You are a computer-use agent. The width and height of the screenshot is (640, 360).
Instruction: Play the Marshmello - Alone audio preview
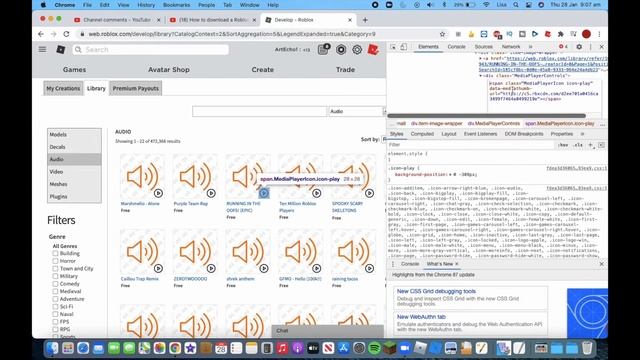(x=158, y=193)
